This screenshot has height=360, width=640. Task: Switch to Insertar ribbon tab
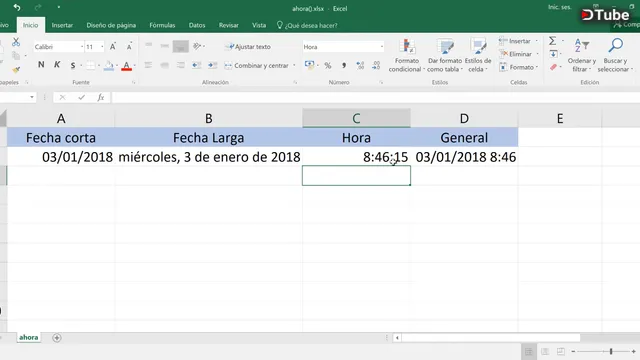point(62,25)
